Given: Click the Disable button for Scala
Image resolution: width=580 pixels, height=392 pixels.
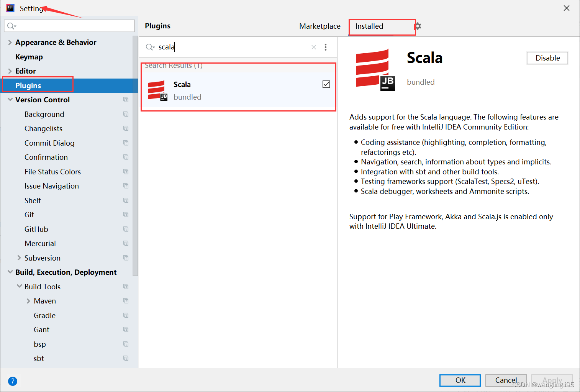Looking at the screenshot, I should [x=547, y=58].
